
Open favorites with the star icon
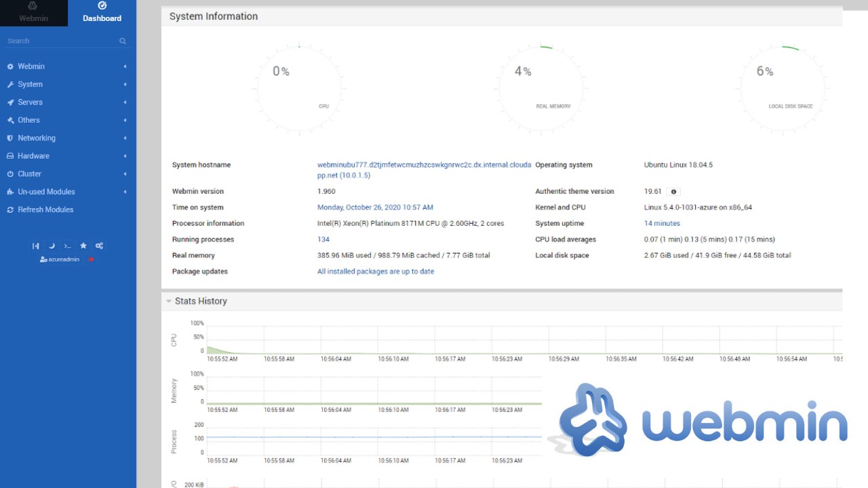(x=83, y=246)
